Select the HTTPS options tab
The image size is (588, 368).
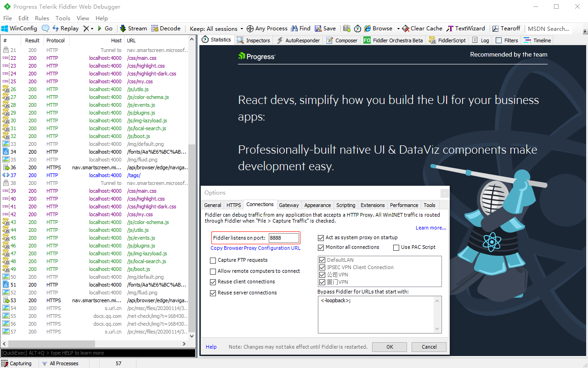234,205
